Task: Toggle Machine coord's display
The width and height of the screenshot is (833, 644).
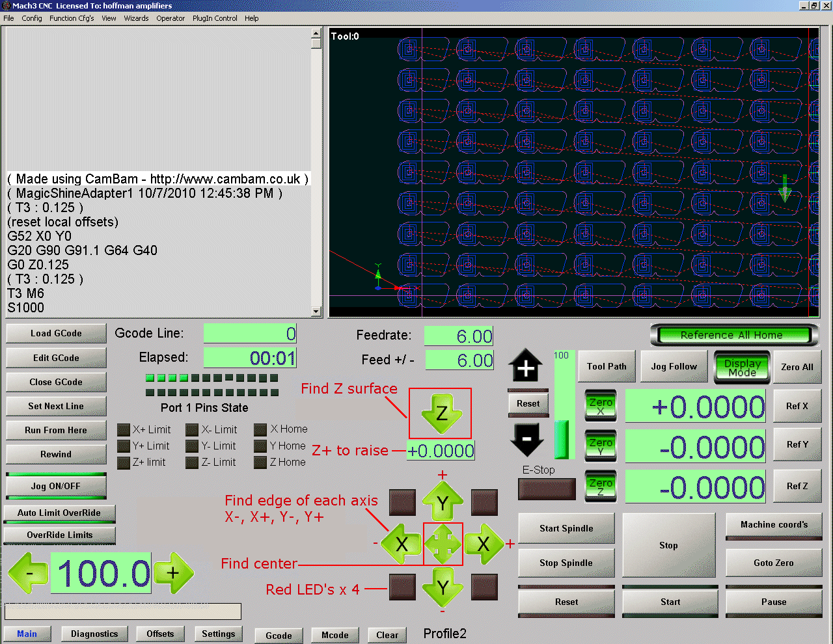Action: [774, 525]
